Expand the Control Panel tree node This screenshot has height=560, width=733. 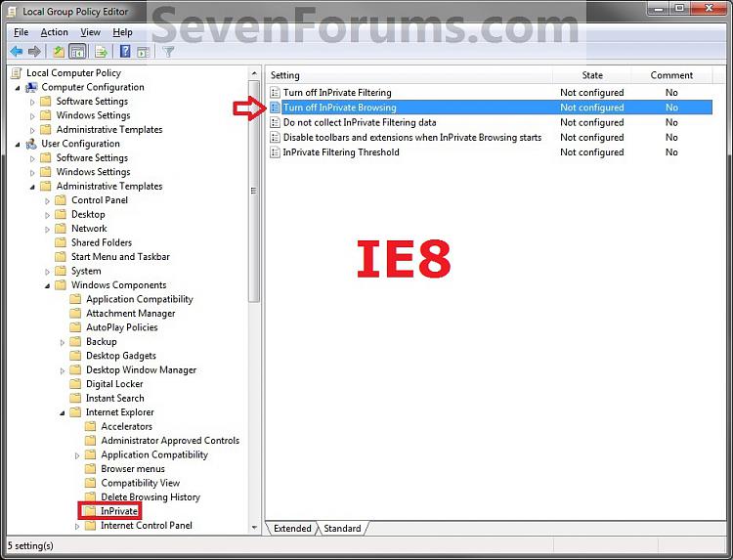[47, 201]
